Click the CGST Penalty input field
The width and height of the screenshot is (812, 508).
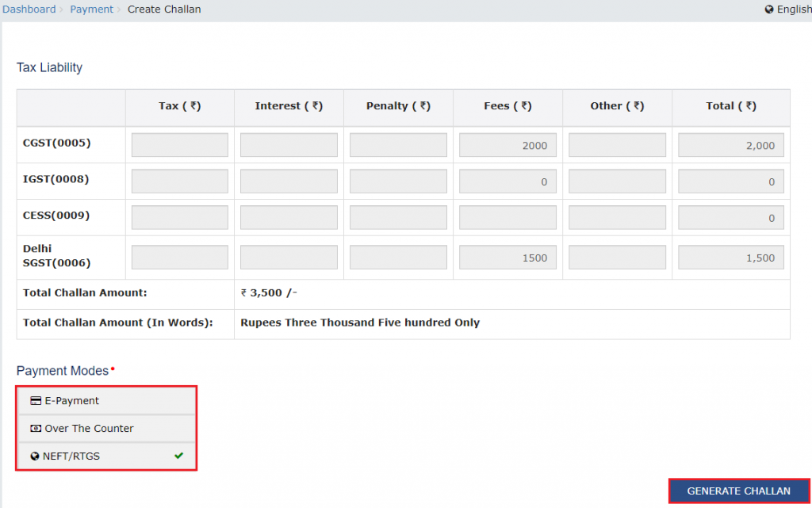(x=398, y=145)
